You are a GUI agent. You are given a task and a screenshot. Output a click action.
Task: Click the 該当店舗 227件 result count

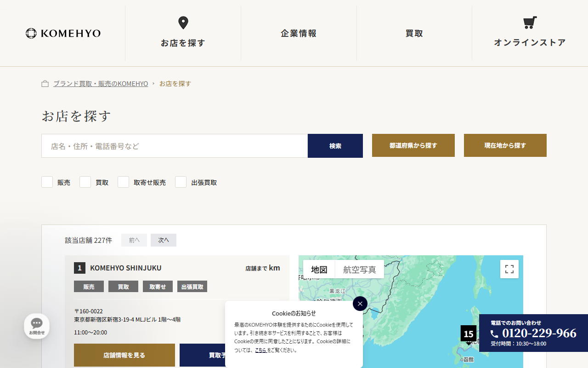click(89, 240)
